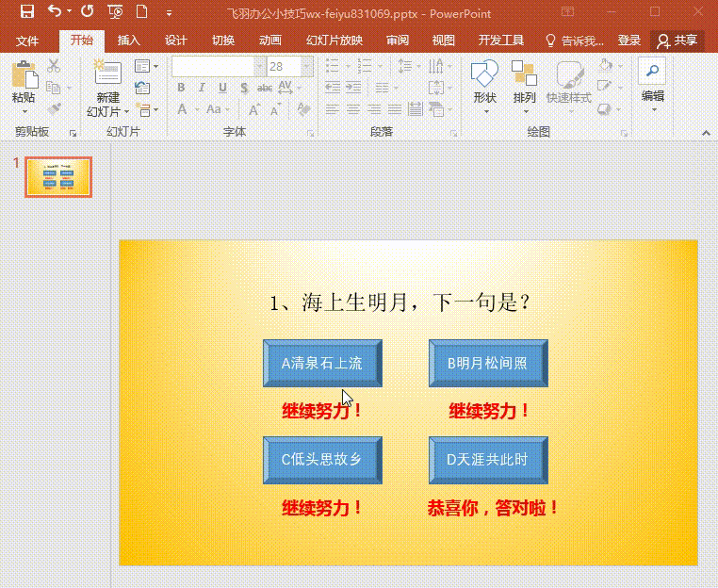Image resolution: width=718 pixels, height=588 pixels.
Task: Toggle Align Left for the paragraph
Action: point(333,109)
